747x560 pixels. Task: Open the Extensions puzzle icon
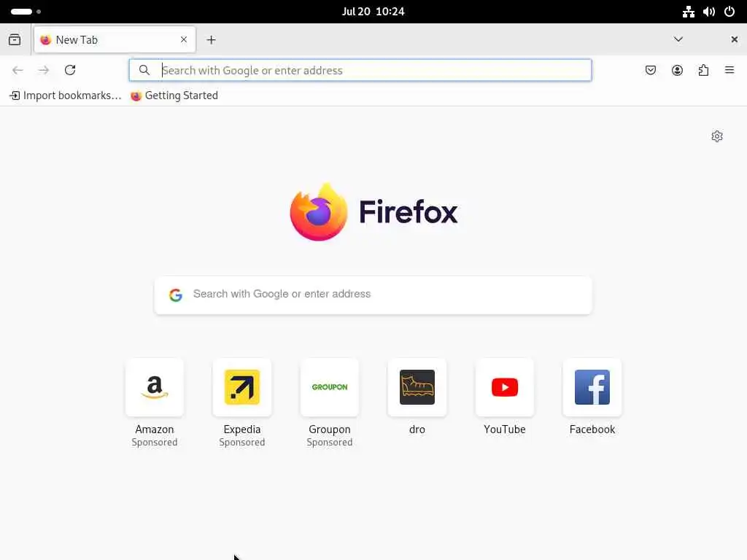(x=703, y=71)
